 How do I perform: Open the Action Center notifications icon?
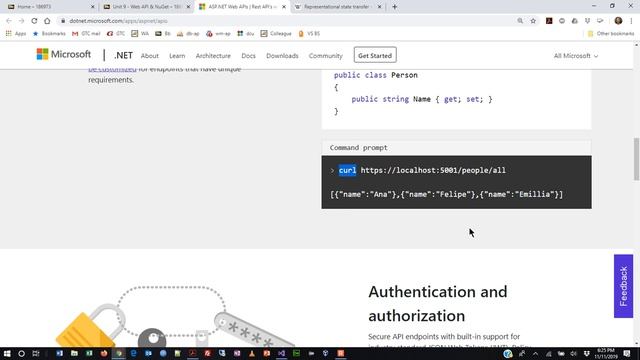pos(627,353)
